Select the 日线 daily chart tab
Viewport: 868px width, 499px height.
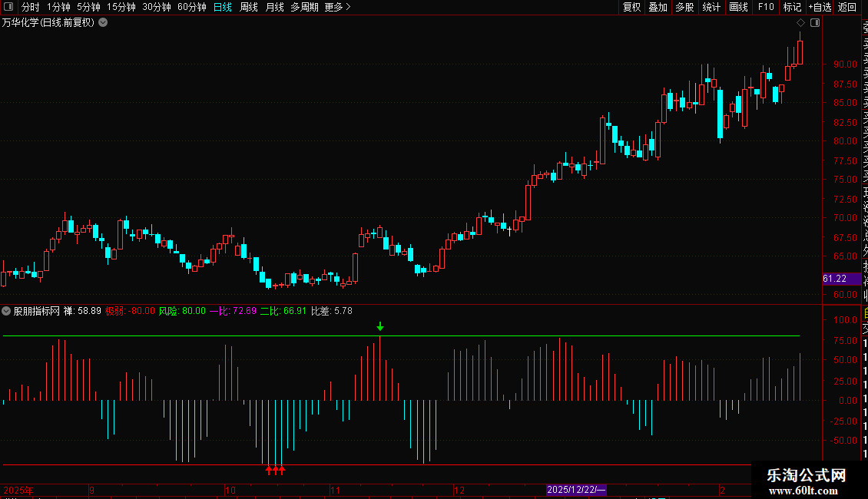pyautogui.click(x=223, y=7)
